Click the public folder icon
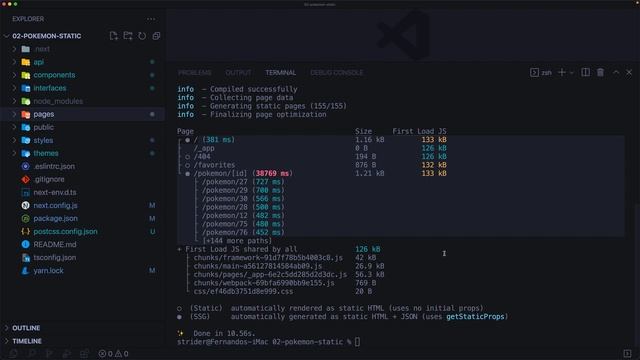The width and height of the screenshot is (640, 360). (x=26, y=127)
